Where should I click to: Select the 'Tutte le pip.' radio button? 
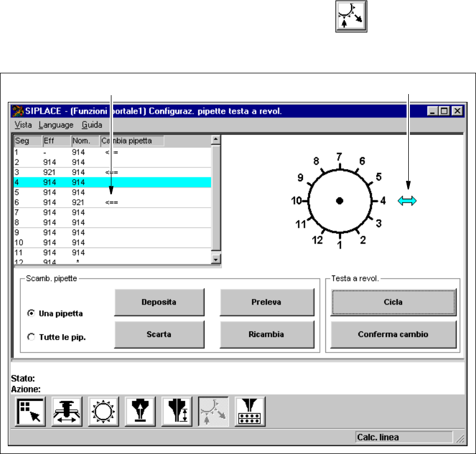[x=31, y=336]
